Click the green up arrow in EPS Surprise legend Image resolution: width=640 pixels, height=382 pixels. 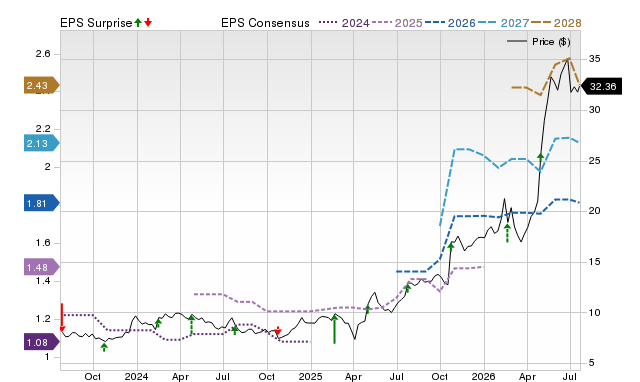click(x=138, y=22)
